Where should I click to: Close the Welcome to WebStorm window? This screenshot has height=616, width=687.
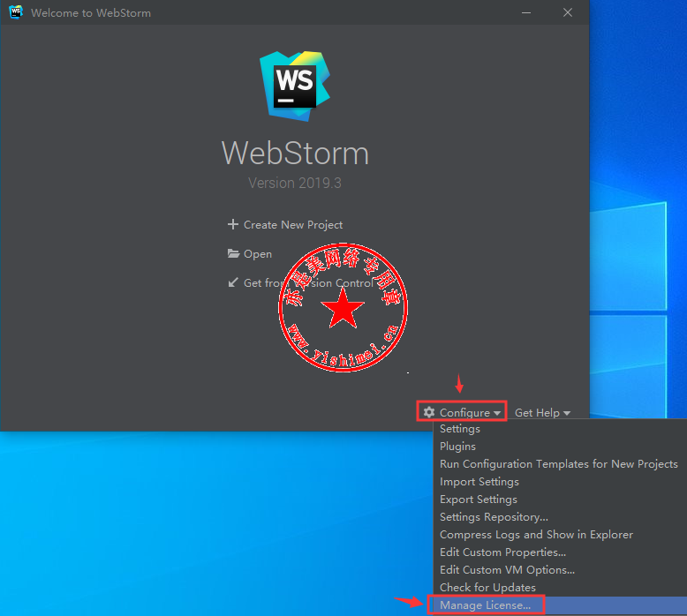point(568,12)
